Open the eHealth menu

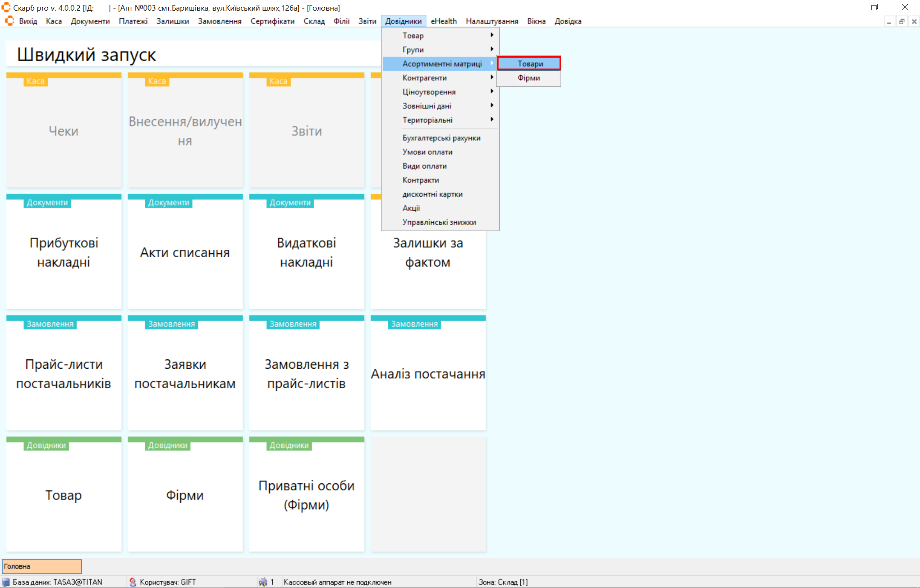pos(443,21)
